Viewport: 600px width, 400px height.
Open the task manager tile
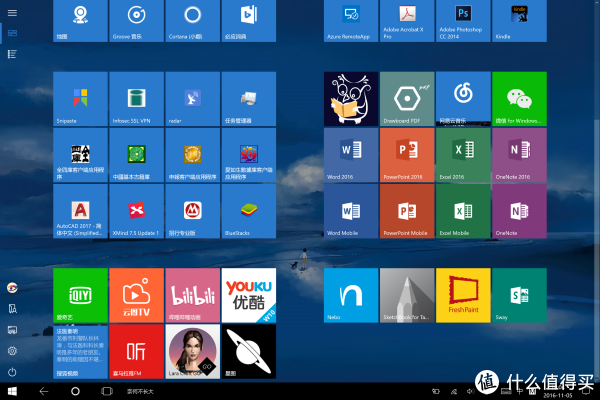(x=249, y=99)
